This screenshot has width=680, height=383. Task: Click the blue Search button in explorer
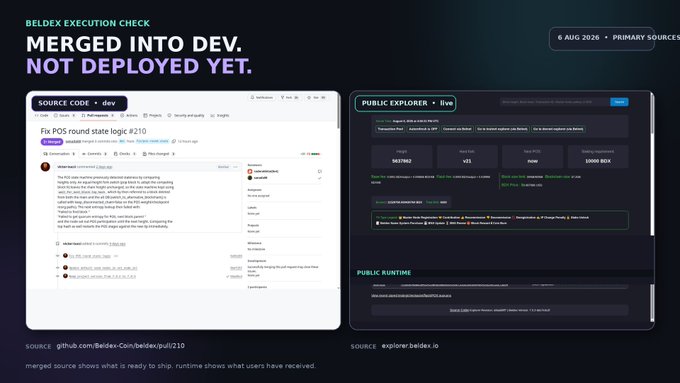(619, 102)
